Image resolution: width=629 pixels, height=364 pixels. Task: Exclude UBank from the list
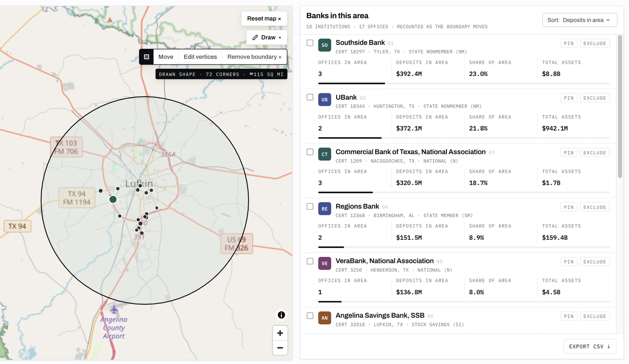click(595, 98)
